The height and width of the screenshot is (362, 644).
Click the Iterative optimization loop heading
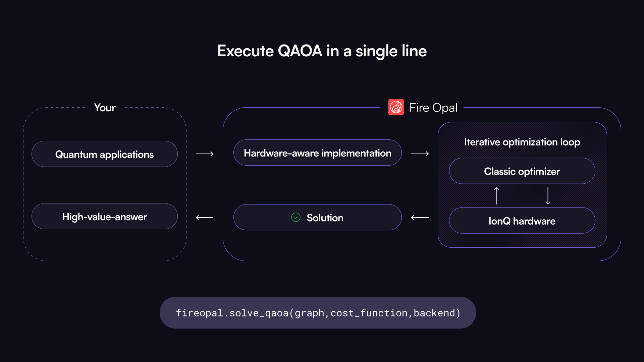tap(522, 142)
